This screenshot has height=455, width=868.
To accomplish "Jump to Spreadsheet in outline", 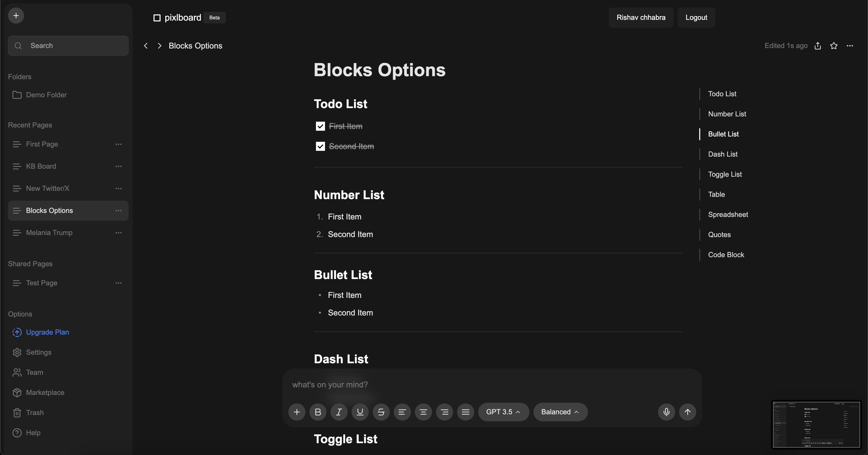I will coord(728,214).
